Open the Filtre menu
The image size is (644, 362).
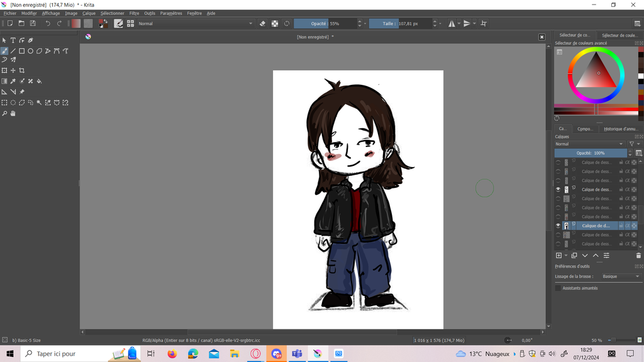(x=134, y=13)
